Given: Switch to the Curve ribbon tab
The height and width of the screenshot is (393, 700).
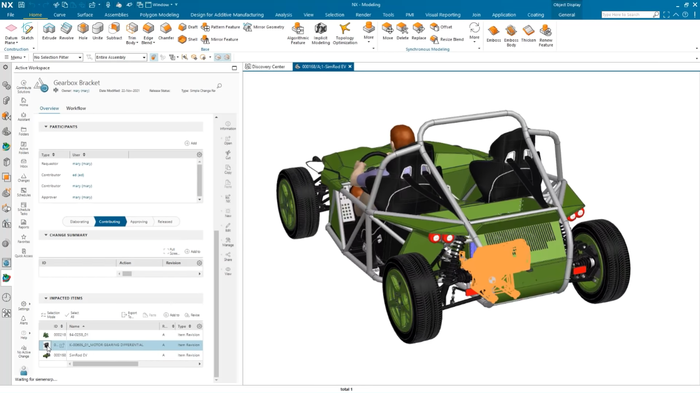Looking at the screenshot, I should 59,15.
